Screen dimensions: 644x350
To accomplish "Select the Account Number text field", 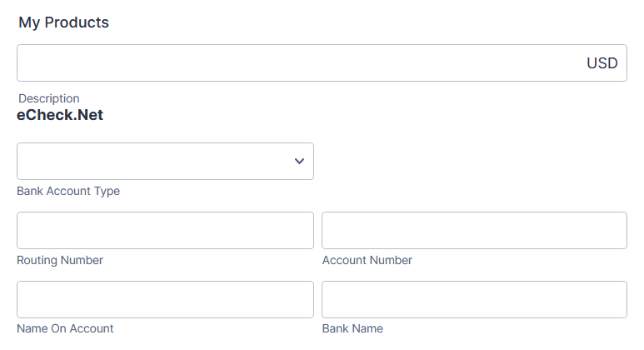I will point(474,230).
